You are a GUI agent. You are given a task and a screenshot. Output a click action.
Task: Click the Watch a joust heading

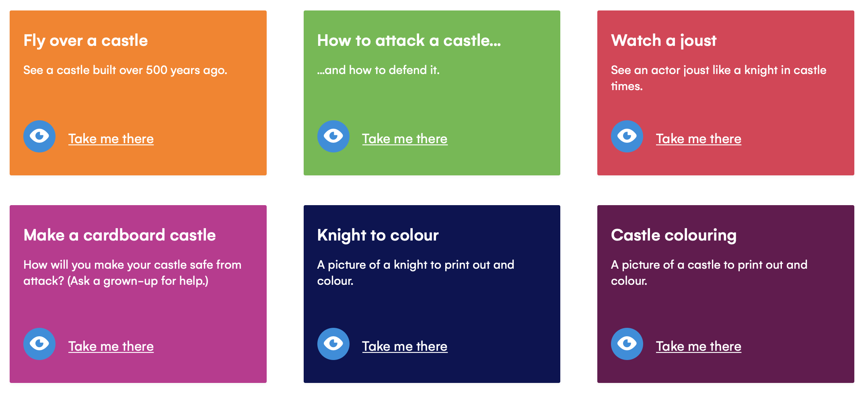(664, 41)
